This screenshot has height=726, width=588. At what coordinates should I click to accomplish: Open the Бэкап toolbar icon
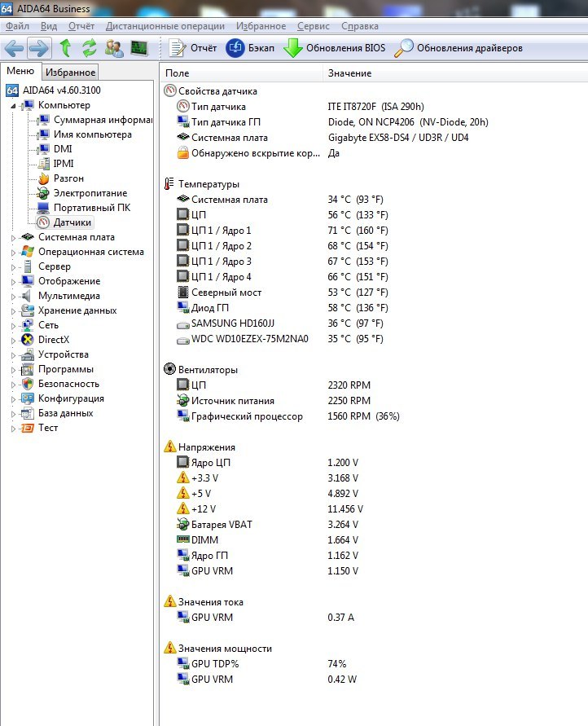click(x=235, y=48)
